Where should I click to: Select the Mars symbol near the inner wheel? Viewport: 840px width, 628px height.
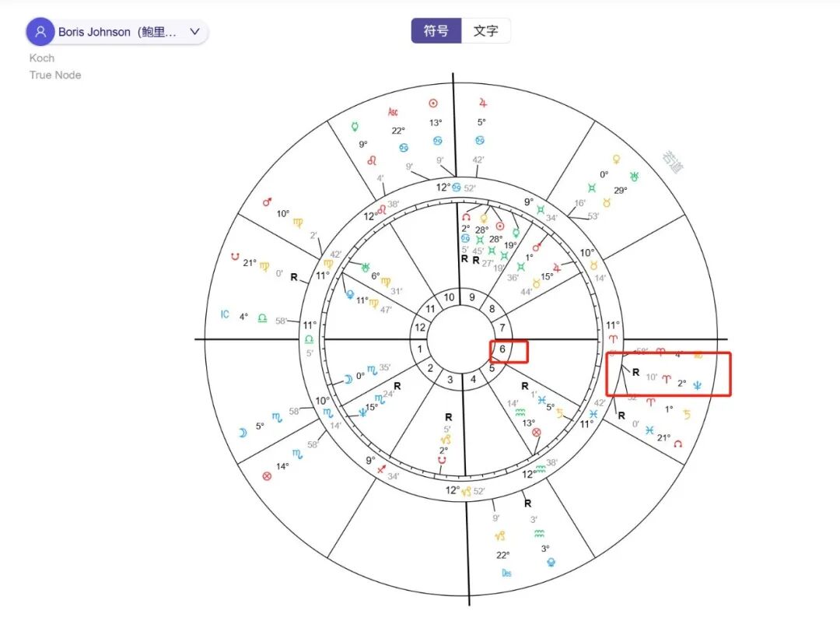tap(536, 248)
